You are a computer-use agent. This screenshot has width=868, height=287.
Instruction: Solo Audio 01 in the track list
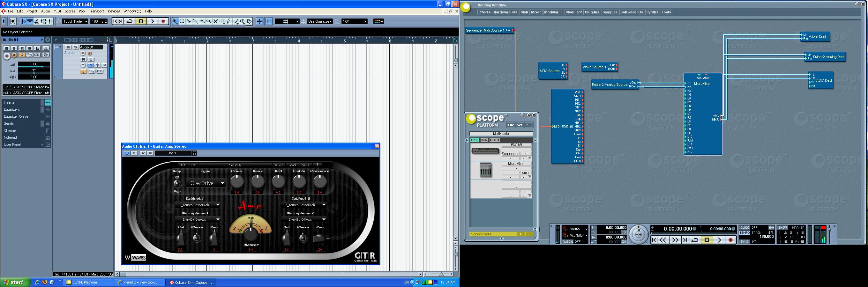pos(76,47)
